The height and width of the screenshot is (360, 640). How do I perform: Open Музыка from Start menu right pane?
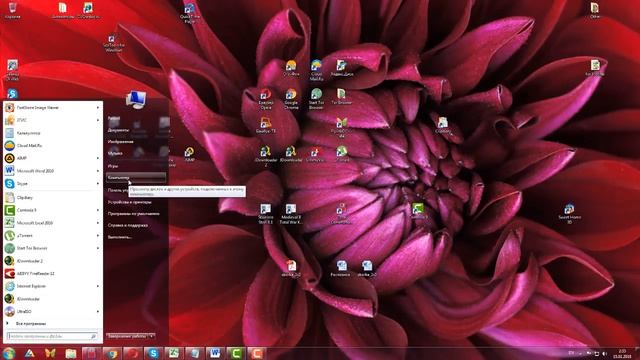[115, 153]
